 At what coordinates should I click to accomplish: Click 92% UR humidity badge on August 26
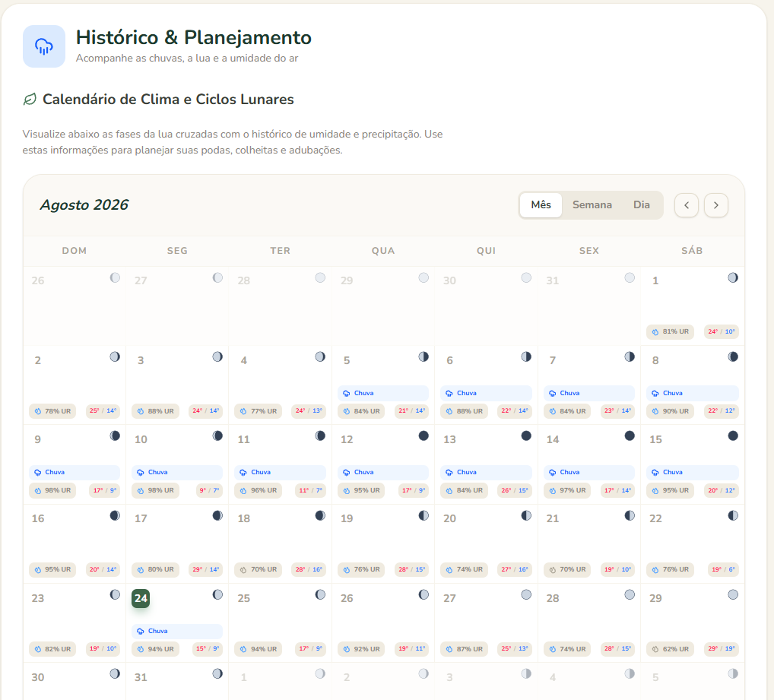click(x=361, y=649)
